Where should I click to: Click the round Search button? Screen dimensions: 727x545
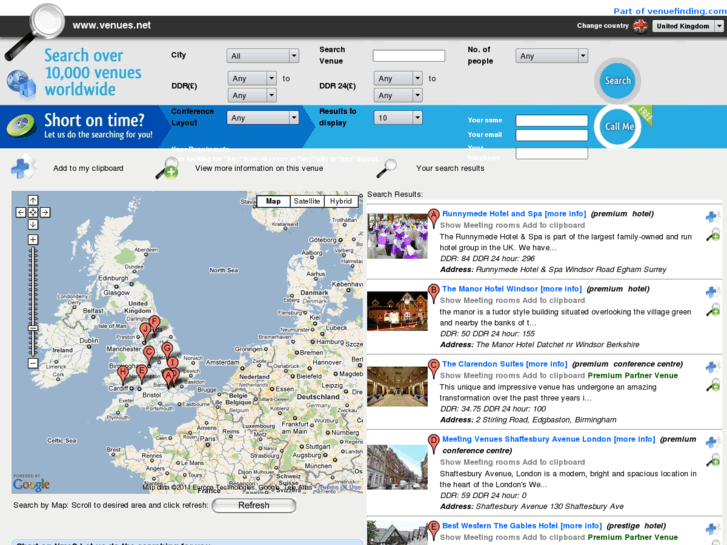pyautogui.click(x=618, y=81)
